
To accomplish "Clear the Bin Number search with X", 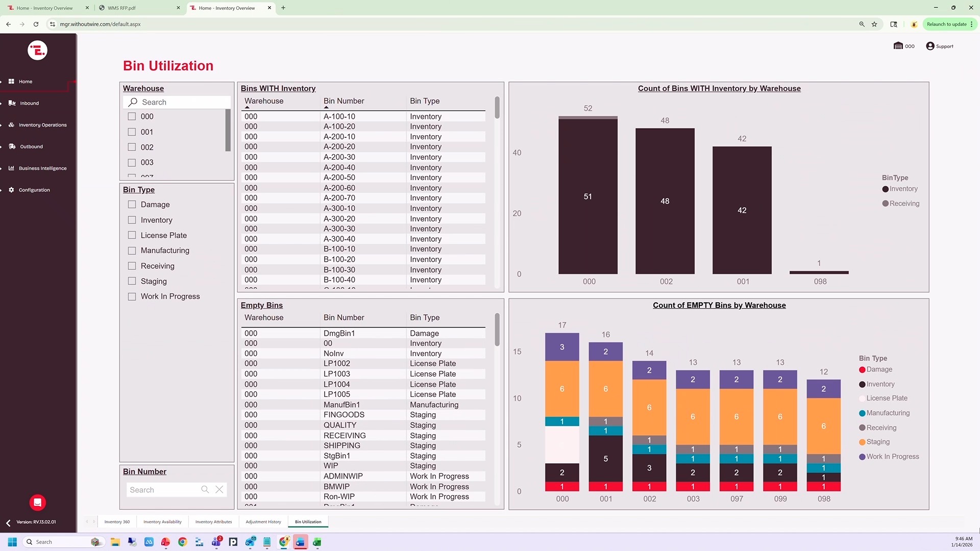I will point(219,490).
